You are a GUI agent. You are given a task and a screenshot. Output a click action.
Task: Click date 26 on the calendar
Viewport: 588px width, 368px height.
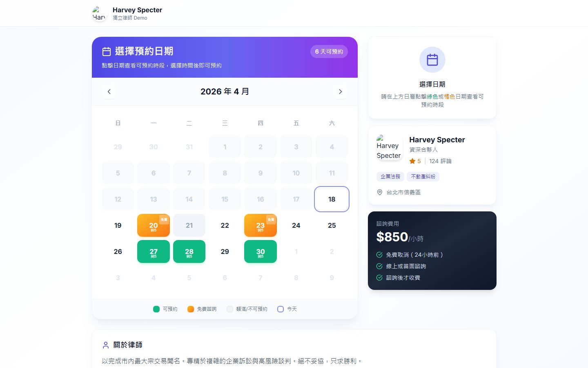click(118, 251)
